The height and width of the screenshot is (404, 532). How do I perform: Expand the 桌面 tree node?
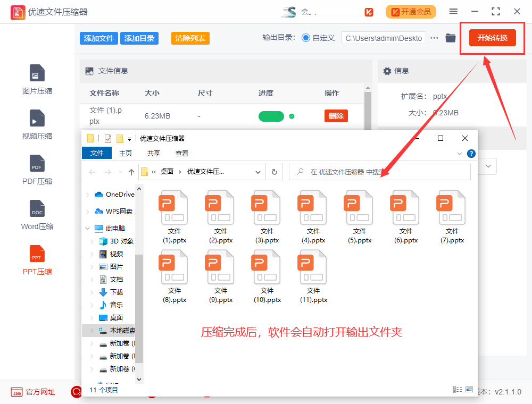pos(92,317)
